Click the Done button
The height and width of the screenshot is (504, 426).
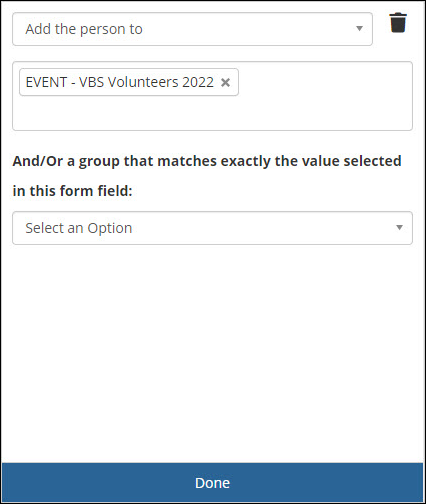point(212,483)
